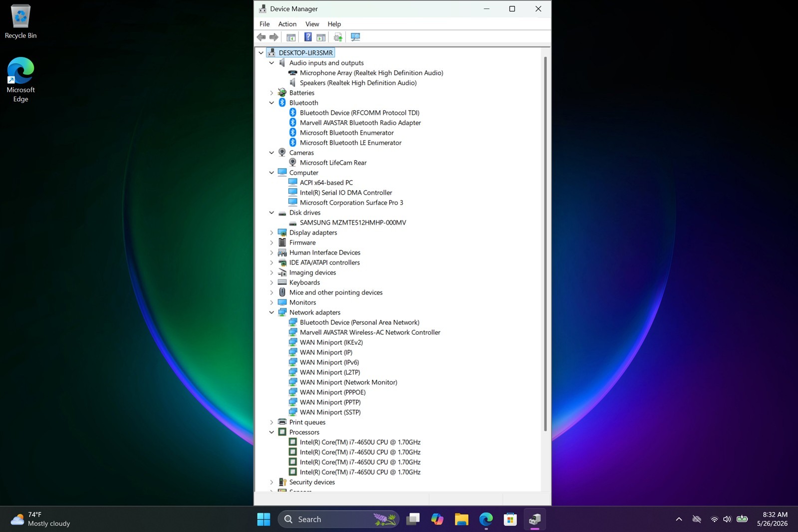Select Bluetooth Device (RFCOMM Protocol TDI)
This screenshot has width=798, height=532.
pyautogui.click(x=359, y=113)
